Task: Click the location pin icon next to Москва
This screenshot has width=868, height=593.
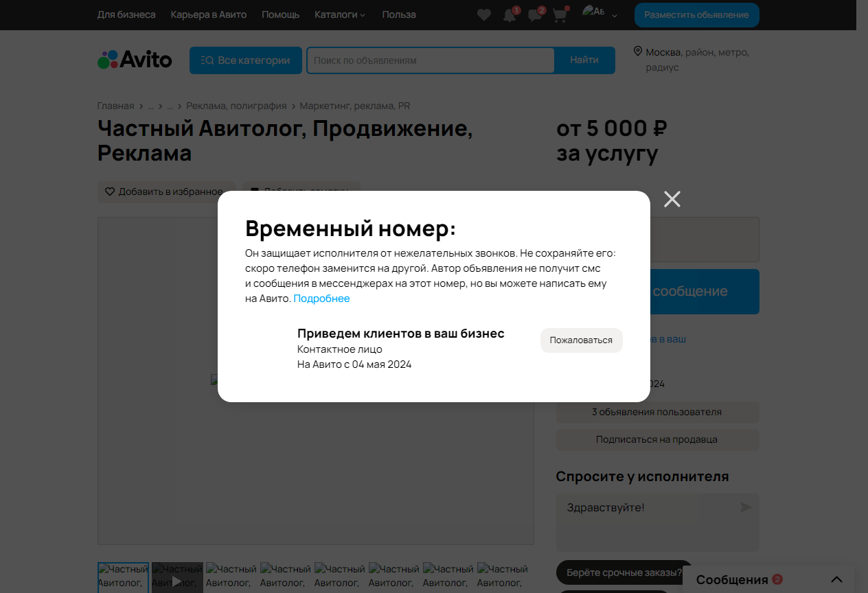Action: pos(637,51)
